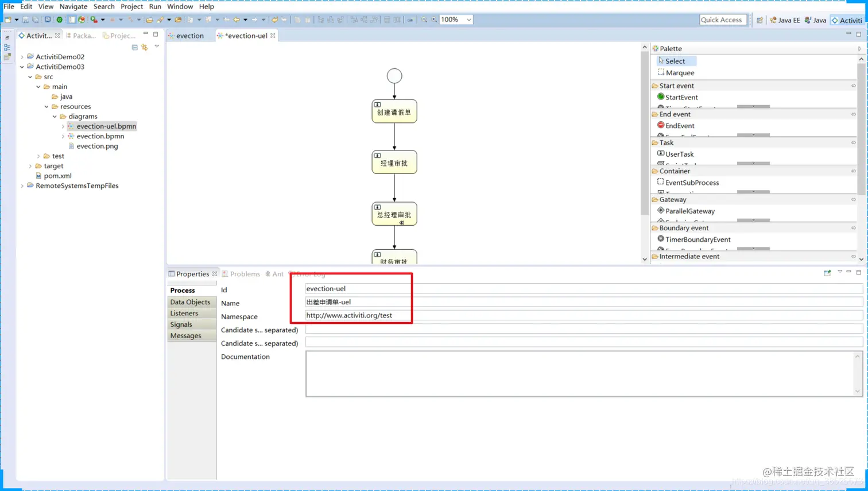Select the TimerBoundaryEvent palette item
The height and width of the screenshot is (491, 868).
(694, 239)
